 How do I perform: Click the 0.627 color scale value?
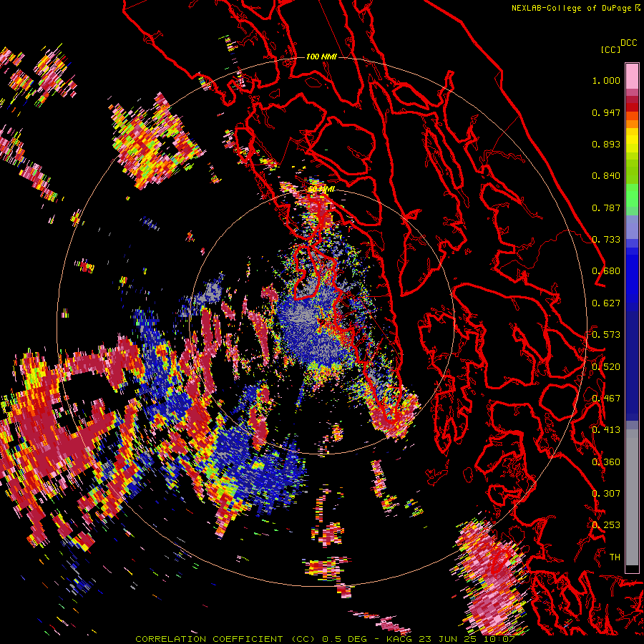coord(606,303)
